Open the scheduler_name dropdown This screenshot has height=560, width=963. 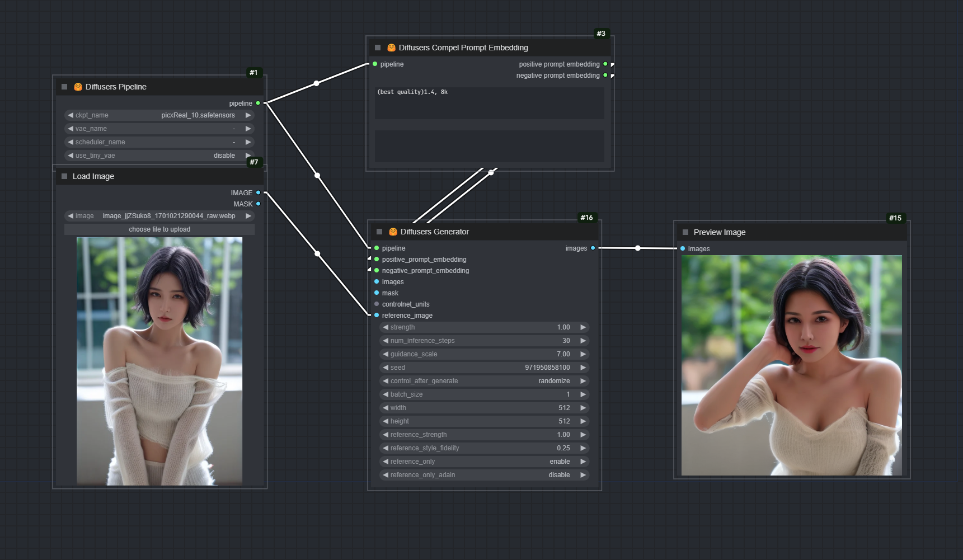tap(159, 142)
